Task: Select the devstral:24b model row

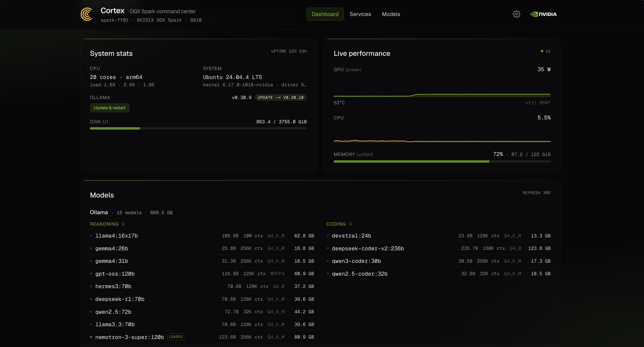Action: tap(438, 236)
